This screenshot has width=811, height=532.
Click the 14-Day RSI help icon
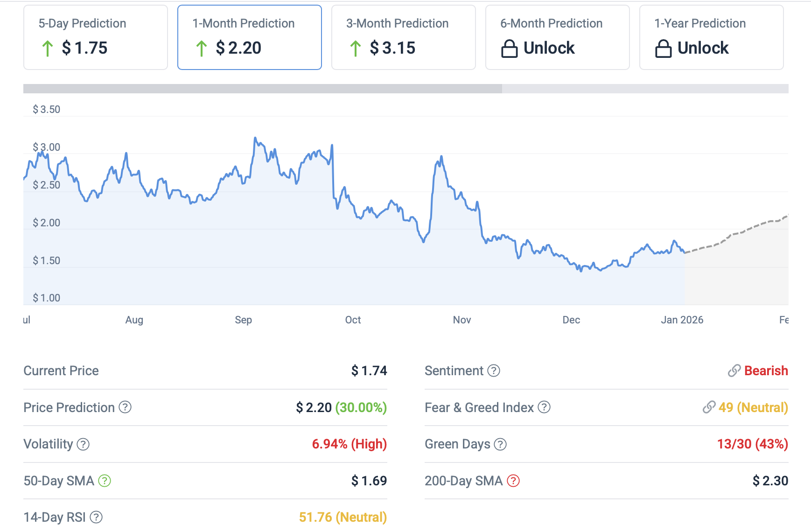click(96, 517)
